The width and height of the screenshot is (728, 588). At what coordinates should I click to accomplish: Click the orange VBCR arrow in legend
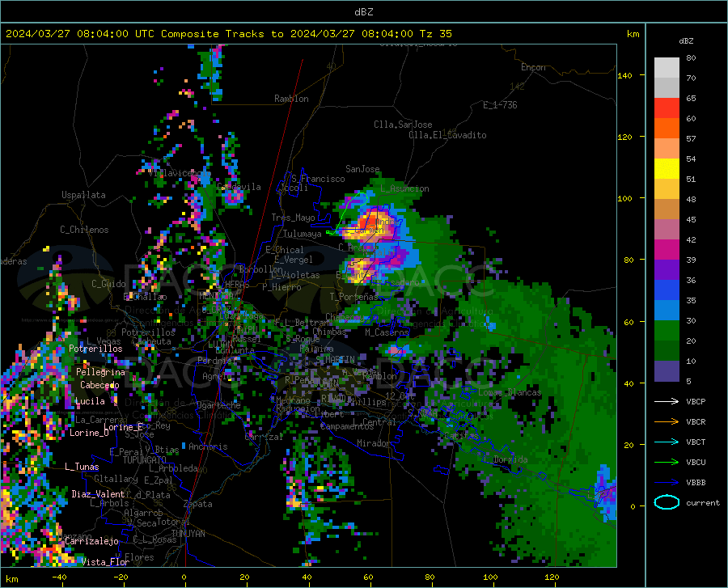pyautogui.click(x=667, y=421)
